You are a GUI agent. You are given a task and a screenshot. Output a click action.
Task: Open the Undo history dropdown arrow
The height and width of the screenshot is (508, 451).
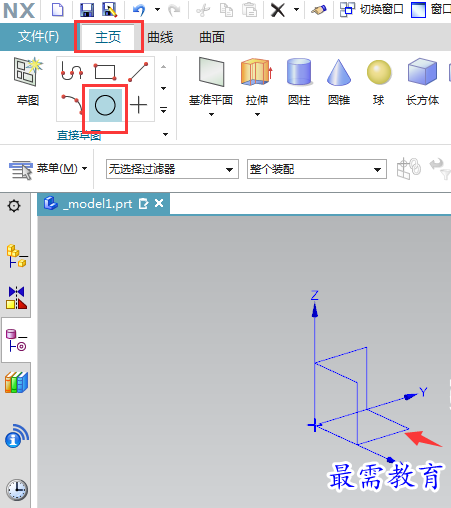point(157,9)
